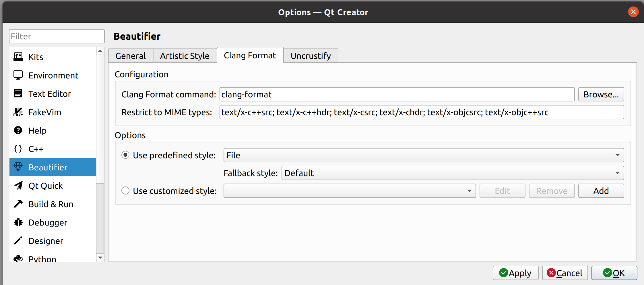Open the customized style dropdown
644x285 pixels.
pos(350,191)
